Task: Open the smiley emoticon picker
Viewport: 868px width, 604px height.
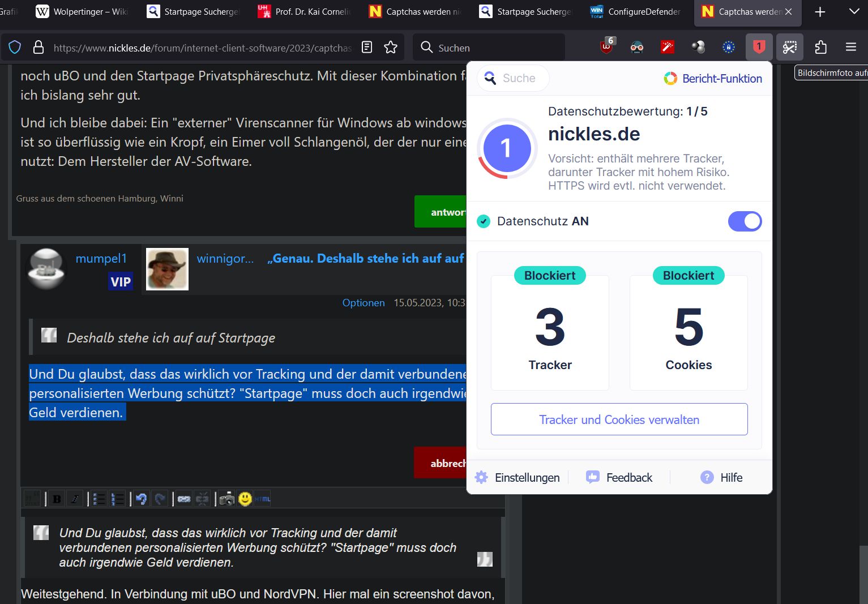Action: pos(245,499)
